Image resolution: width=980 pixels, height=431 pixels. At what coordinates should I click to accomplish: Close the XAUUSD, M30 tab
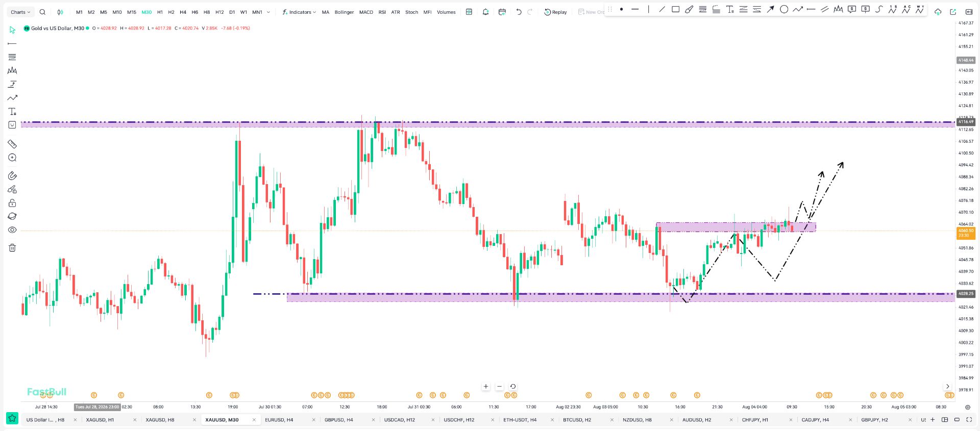254,420
